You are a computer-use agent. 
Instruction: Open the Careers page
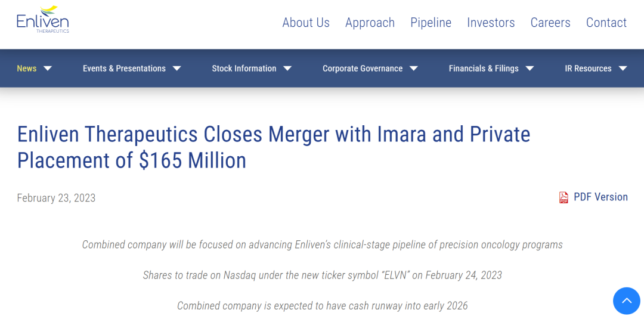[x=550, y=23]
